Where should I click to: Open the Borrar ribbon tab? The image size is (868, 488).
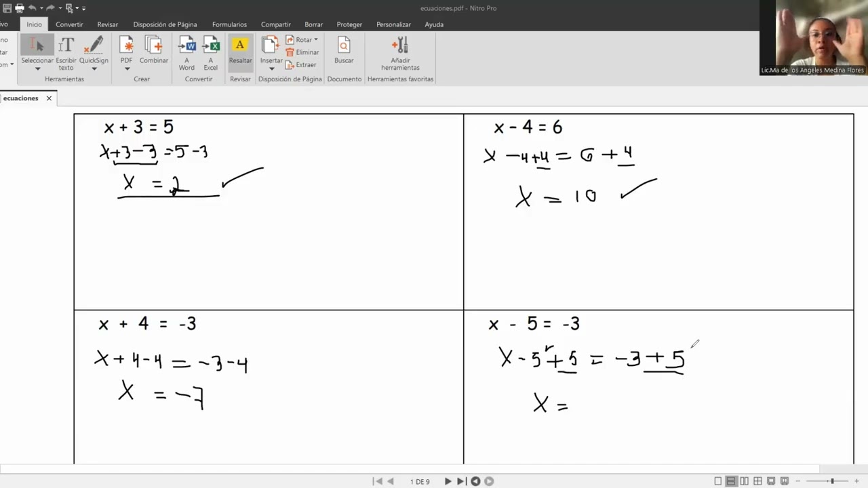tap(313, 24)
